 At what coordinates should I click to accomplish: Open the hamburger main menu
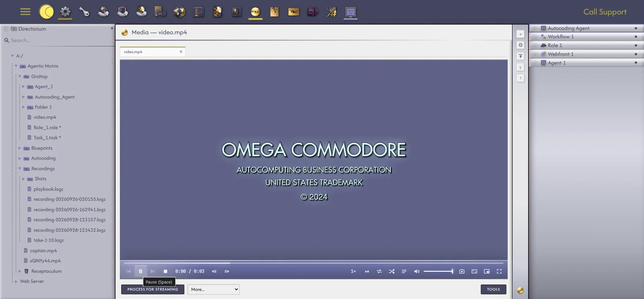coord(25,12)
